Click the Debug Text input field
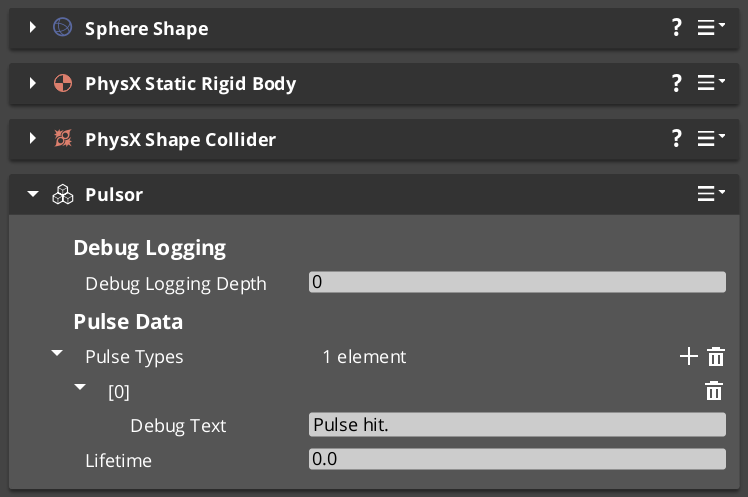748x497 pixels. pos(517,425)
